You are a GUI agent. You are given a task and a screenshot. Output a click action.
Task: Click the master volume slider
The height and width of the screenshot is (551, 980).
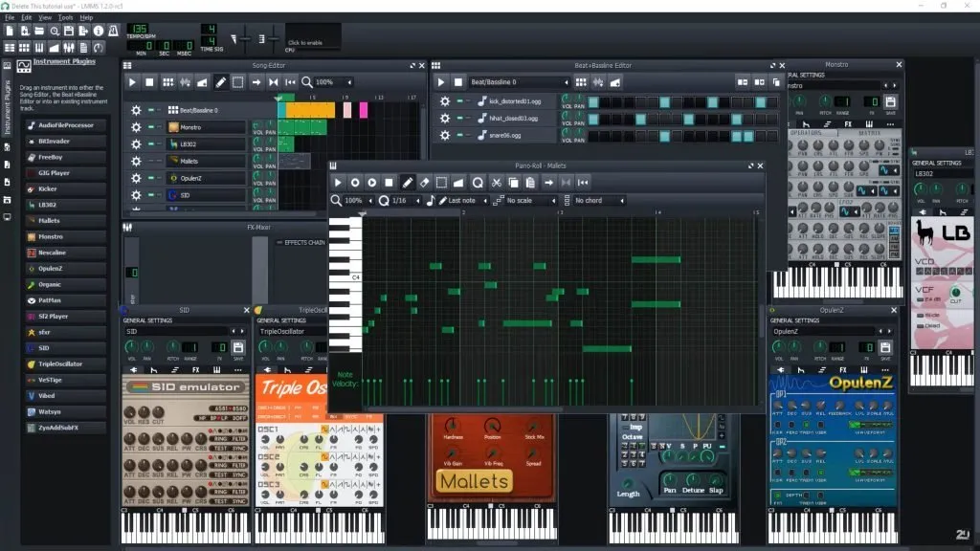click(246, 38)
